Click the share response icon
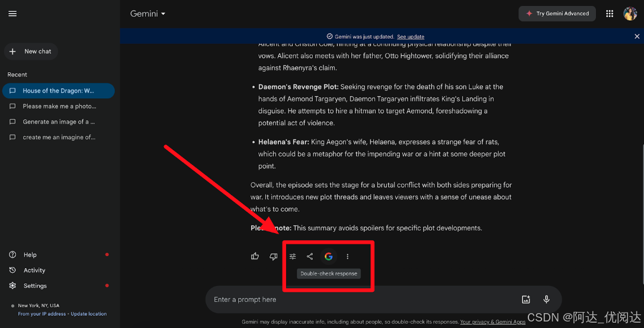 310,256
